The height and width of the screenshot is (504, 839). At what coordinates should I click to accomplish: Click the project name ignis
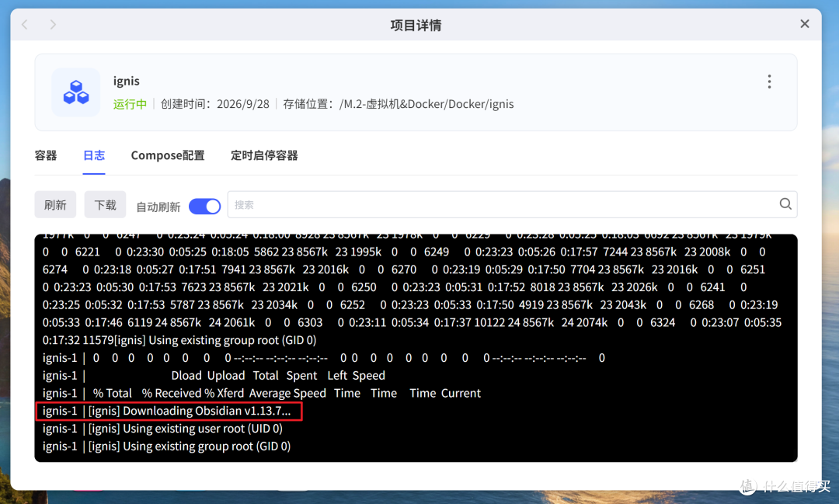[x=127, y=81]
